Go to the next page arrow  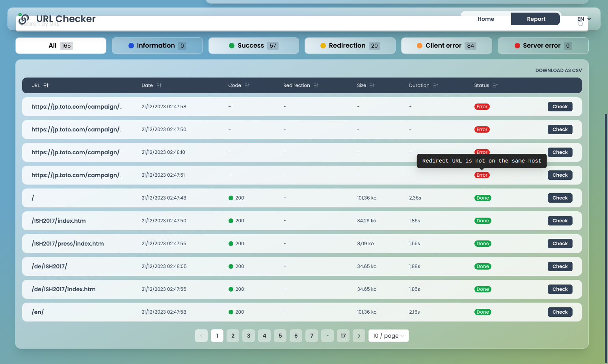pos(359,336)
